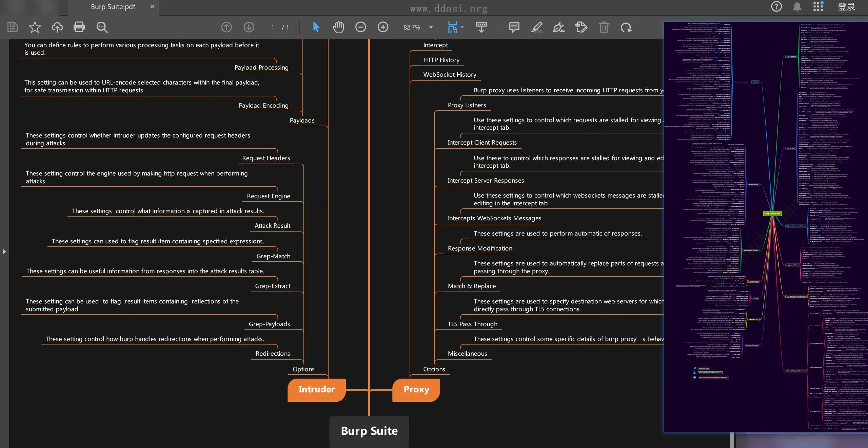
Task: Click the trash delete icon
Action: (604, 27)
